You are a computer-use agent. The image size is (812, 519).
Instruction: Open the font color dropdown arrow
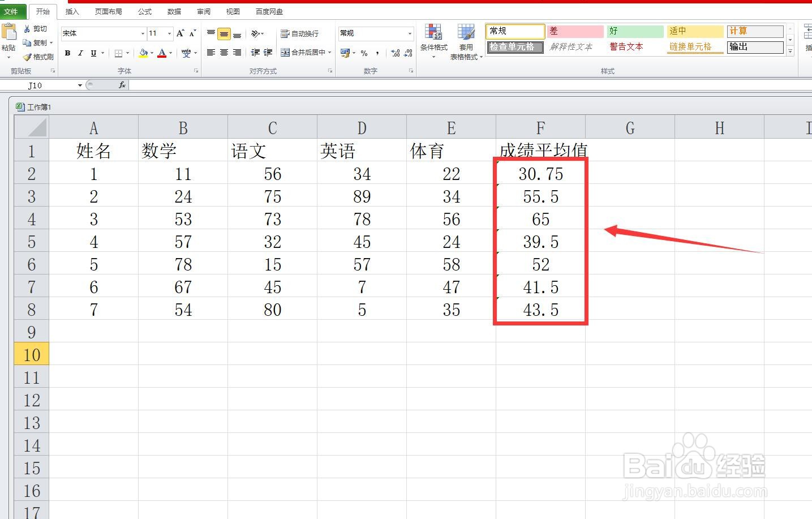(171, 53)
